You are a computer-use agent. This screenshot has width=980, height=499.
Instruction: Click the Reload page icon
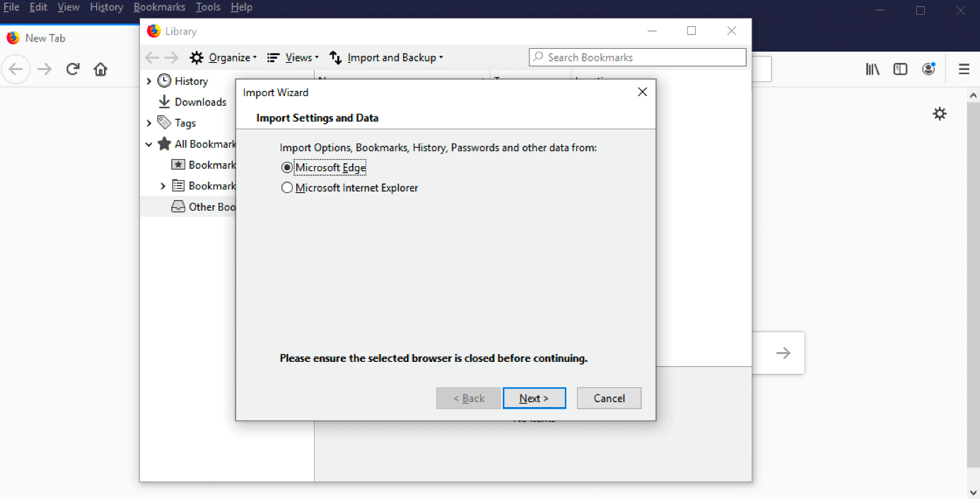[x=71, y=69]
